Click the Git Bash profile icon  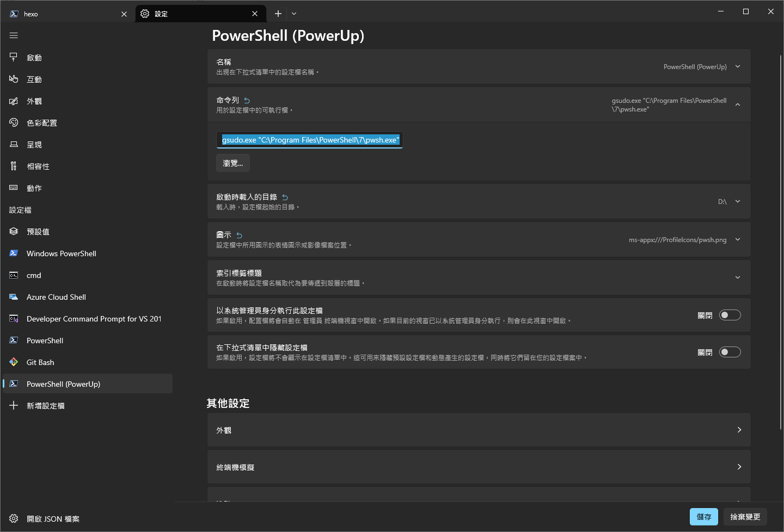(x=14, y=362)
